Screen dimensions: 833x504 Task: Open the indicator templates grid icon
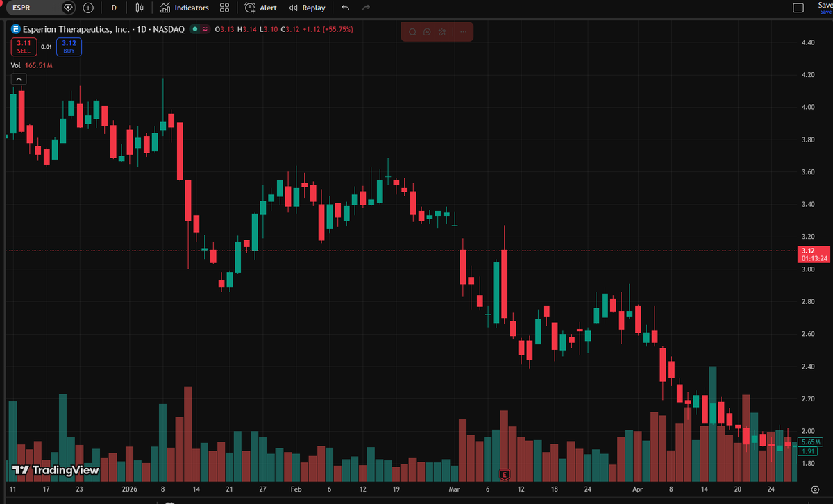[224, 8]
